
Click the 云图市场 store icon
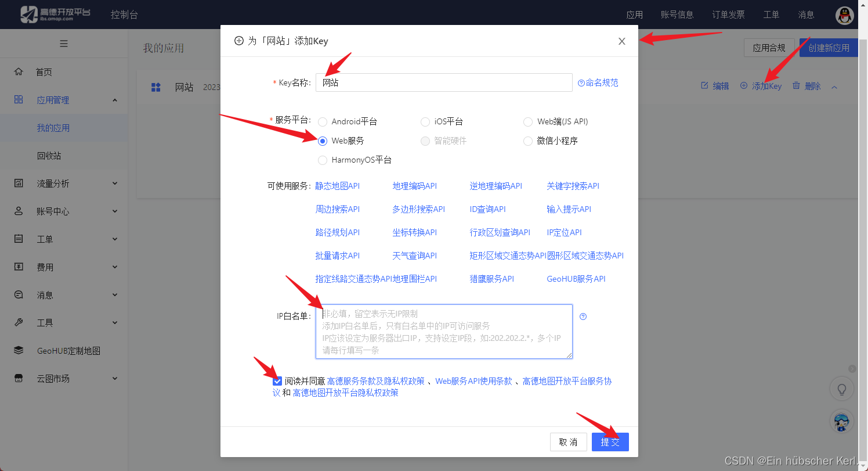pyautogui.click(x=19, y=378)
